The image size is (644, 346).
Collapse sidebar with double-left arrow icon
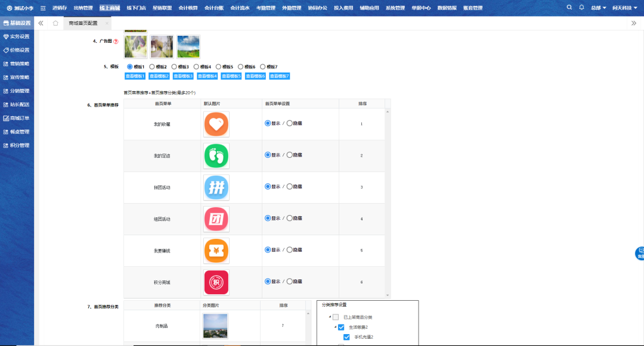point(41,23)
